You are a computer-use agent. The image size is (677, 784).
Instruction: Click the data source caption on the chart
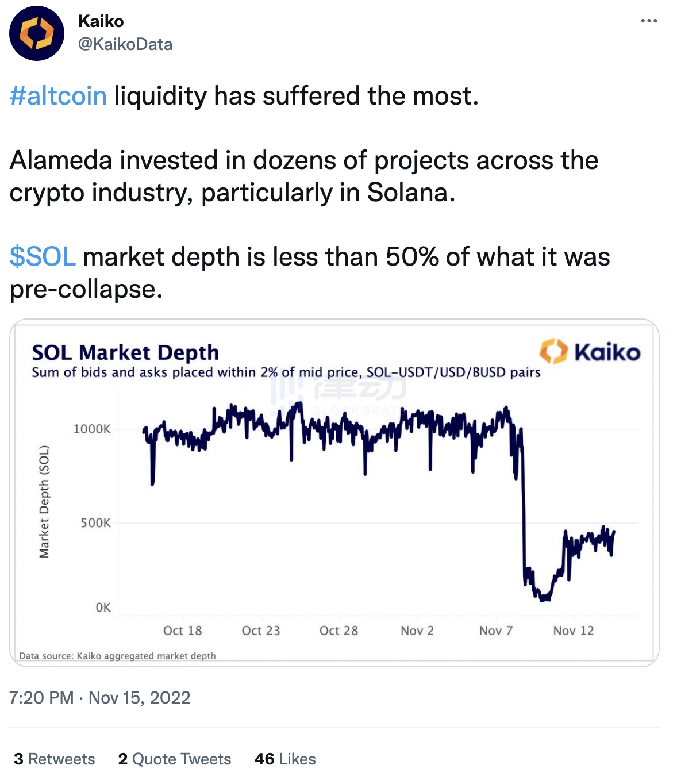[x=117, y=656]
